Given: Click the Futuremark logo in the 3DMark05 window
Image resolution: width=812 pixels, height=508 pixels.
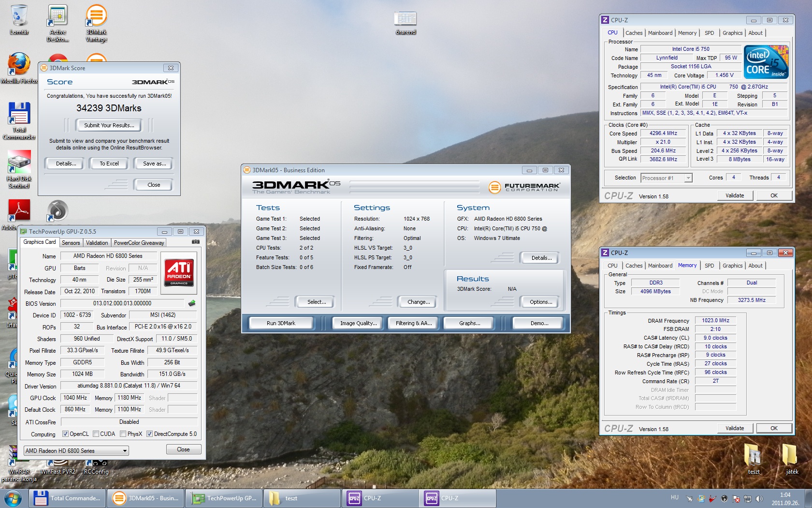Looking at the screenshot, I should point(524,187).
